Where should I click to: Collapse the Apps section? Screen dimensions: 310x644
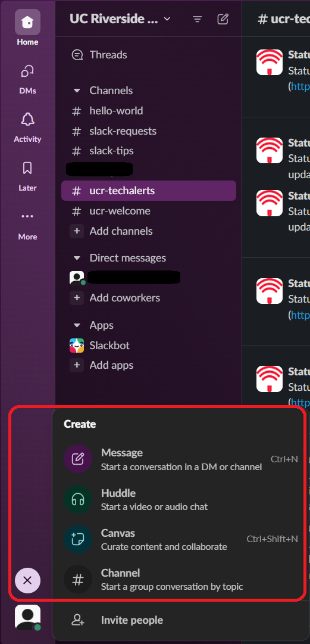click(77, 325)
